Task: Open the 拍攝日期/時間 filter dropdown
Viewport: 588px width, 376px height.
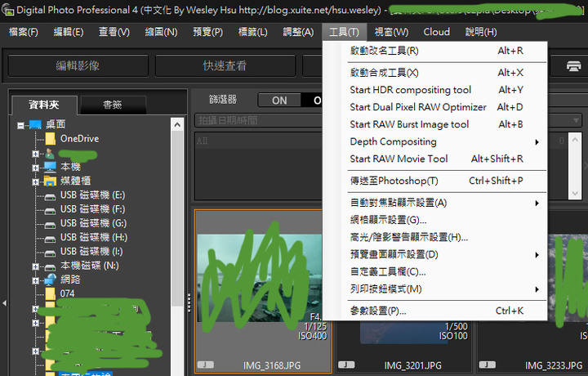Action: (576, 120)
